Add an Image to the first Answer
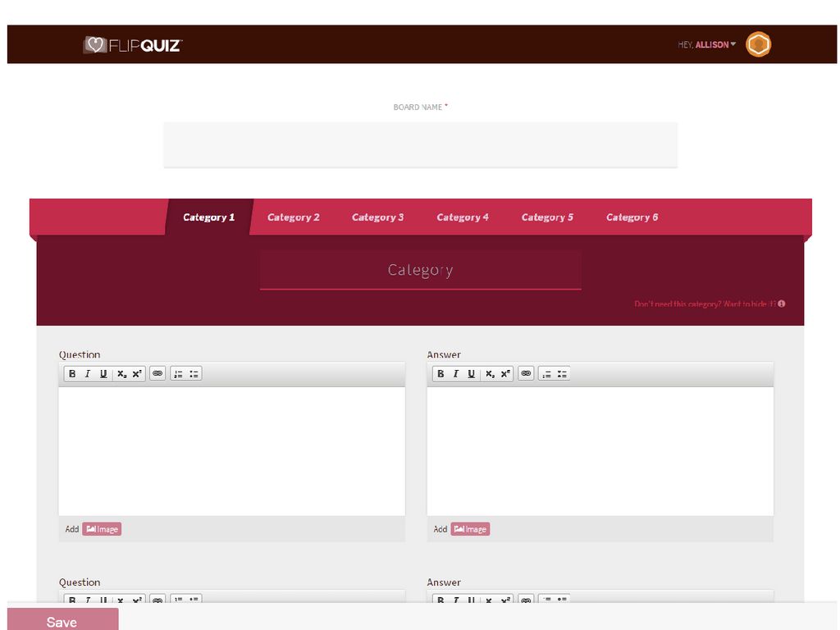The height and width of the screenshot is (630, 840). tap(470, 529)
